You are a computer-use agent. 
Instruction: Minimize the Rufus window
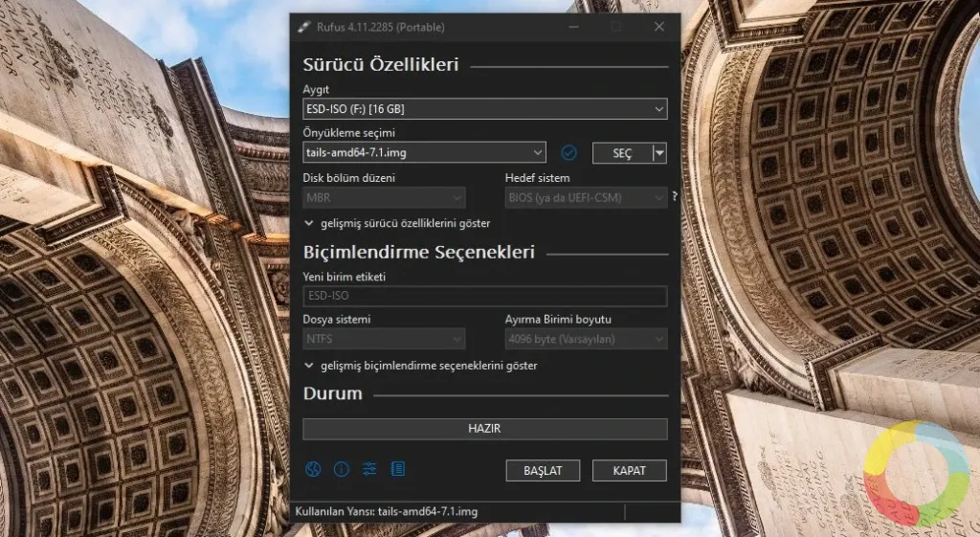coord(574,26)
